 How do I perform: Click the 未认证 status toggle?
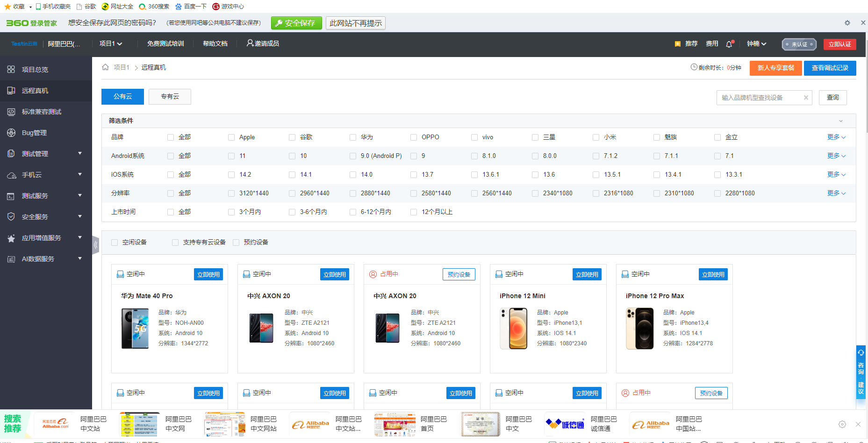point(799,44)
